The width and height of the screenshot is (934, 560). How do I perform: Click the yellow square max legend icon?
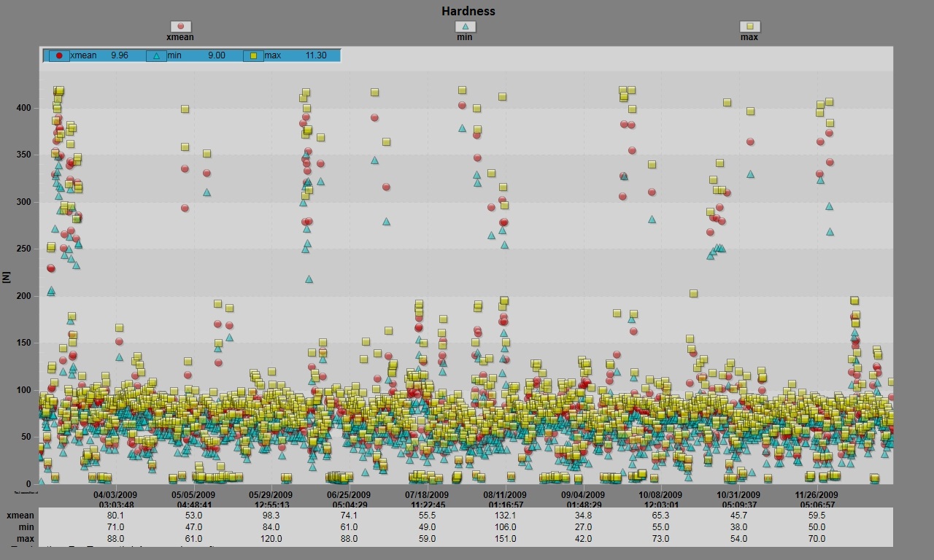point(253,55)
